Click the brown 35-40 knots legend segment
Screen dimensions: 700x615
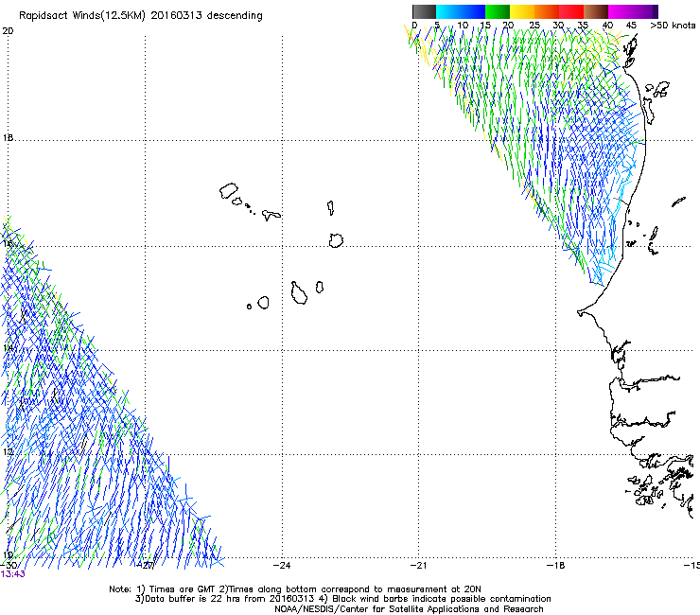[596, 11]
